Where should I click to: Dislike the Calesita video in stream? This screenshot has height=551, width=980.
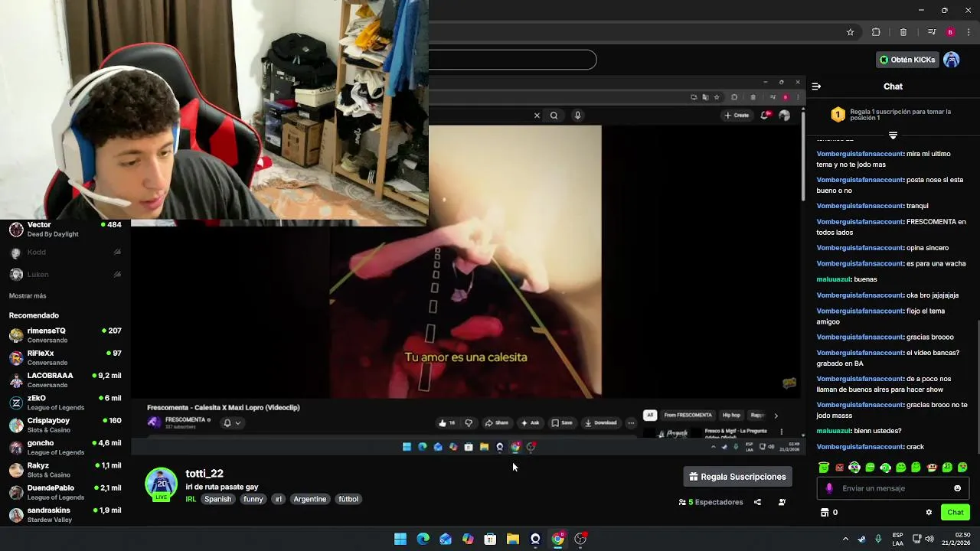pyautogui.click(x=469, y=422)
